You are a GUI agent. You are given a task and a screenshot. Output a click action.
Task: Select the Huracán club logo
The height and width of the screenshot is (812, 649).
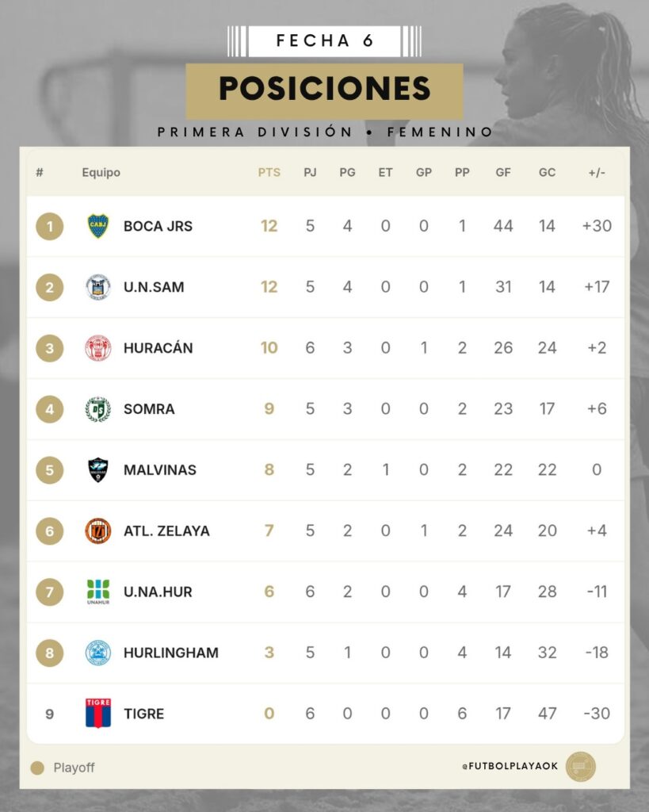pos(98,348)
